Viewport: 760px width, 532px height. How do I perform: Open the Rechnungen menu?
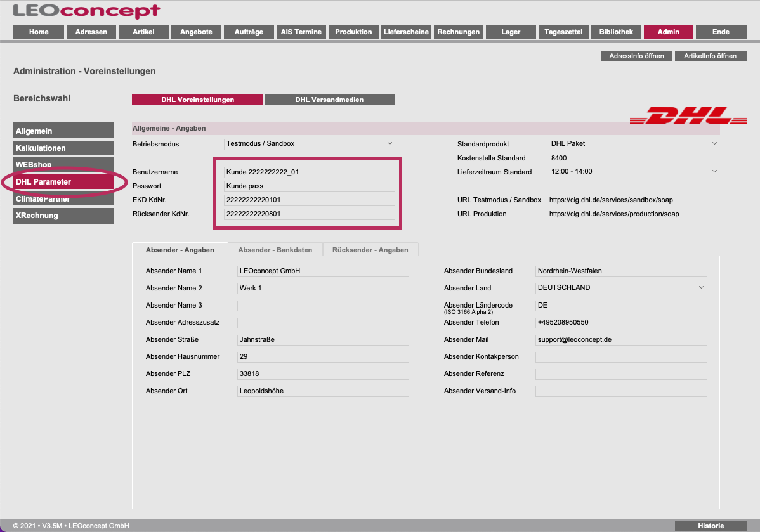[x=459, y=32]
